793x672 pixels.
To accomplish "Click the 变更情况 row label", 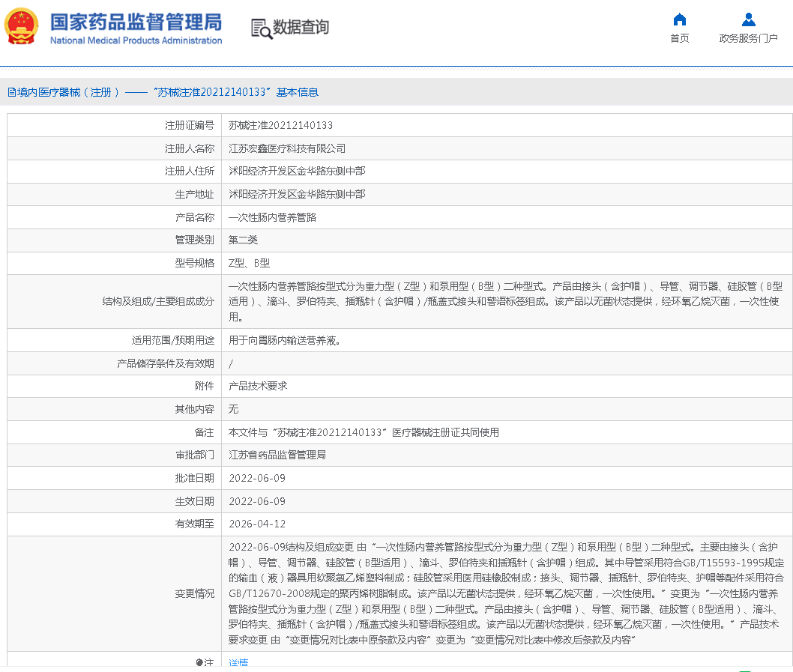I will click(x=194, y=593).
